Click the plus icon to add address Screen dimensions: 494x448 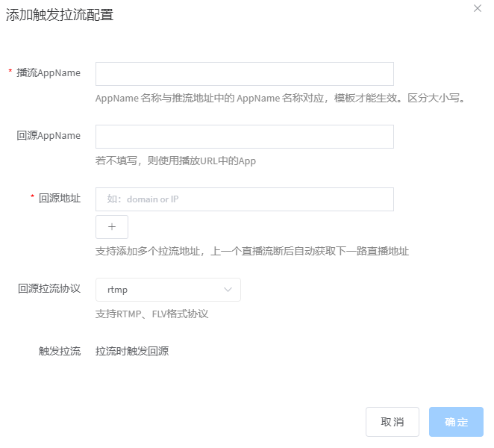[x=112, y=227]
